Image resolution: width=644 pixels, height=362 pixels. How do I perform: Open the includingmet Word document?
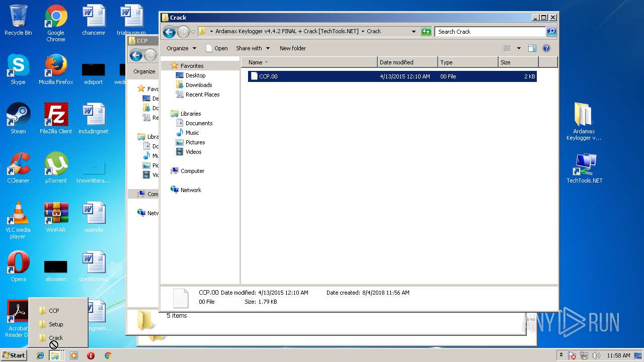pos(94,119)
